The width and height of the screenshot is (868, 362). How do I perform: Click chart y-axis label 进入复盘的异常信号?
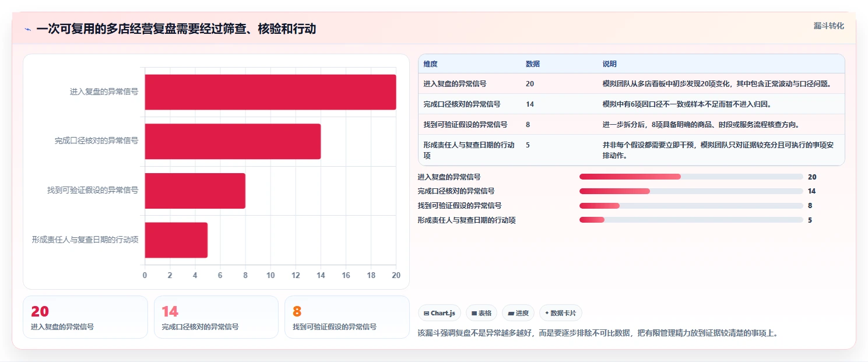pos(104,92)
